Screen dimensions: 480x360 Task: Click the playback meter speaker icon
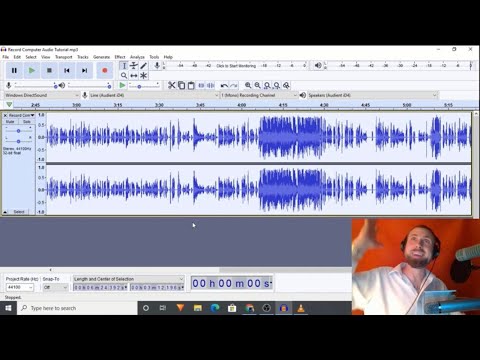318,65
